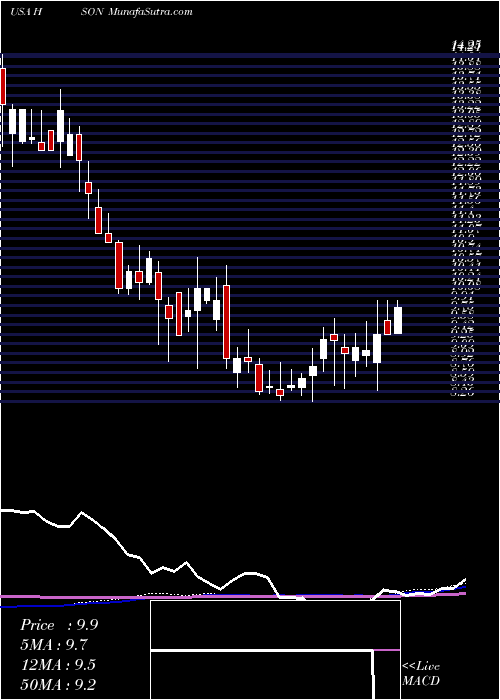The height and width of the screenshot is (700, 500).
Task: Click the top price label 14.25
Action: 466,45
